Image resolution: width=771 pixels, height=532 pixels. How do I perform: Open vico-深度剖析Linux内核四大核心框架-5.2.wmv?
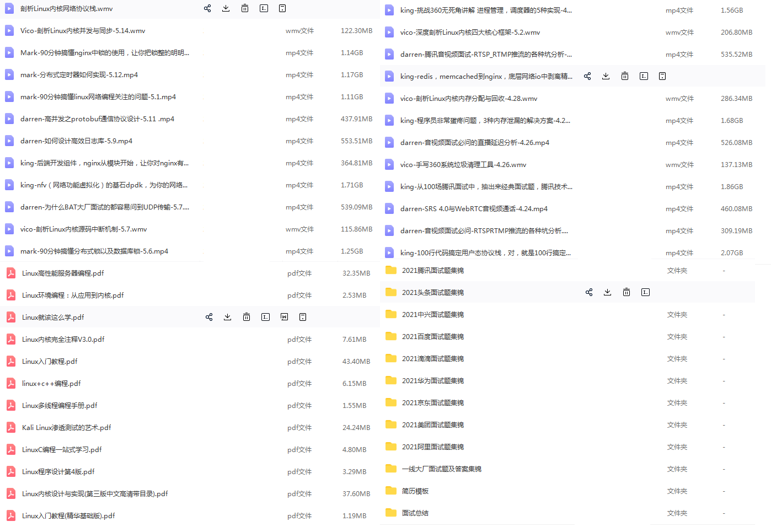point(470,32)
